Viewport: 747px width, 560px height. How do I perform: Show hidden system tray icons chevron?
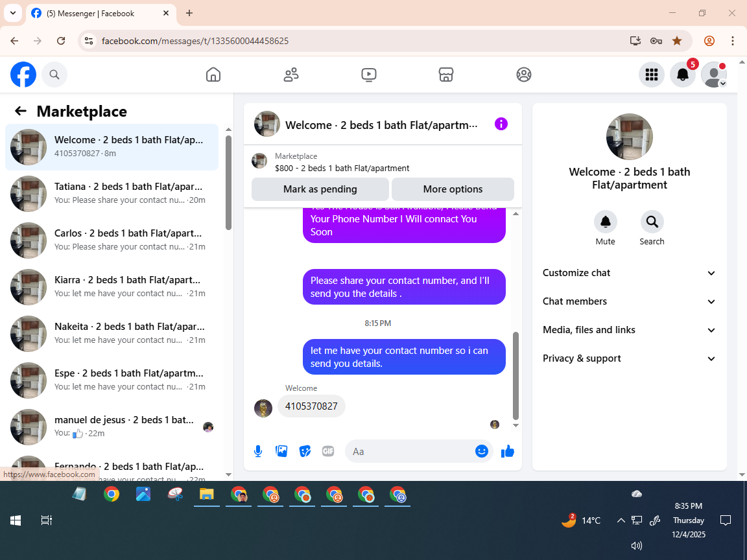[x=621, y=520]
